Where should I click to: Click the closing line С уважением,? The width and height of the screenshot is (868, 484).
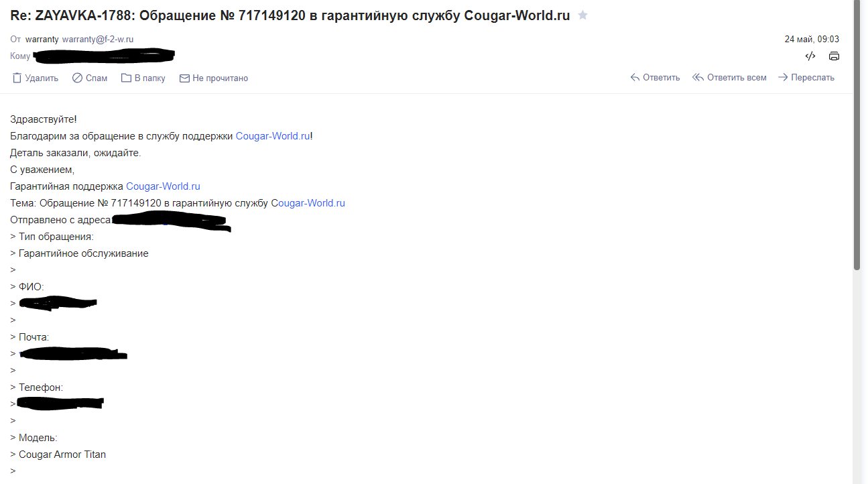tap(42, 170)
